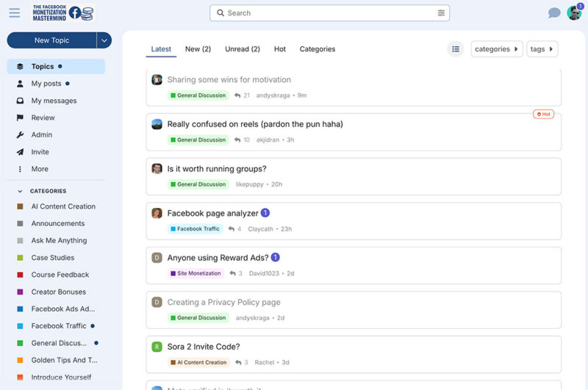Click the Topics layers icon

20,66
